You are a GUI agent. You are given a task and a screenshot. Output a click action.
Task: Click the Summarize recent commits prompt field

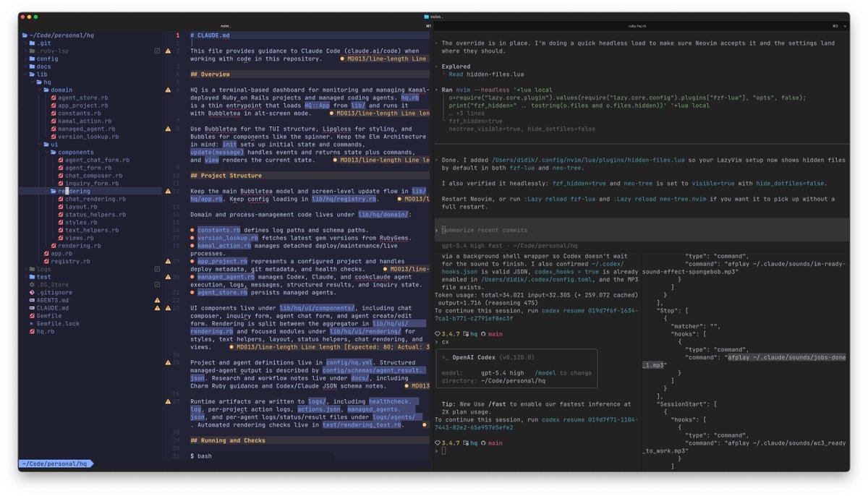click(x=642, y=230)
